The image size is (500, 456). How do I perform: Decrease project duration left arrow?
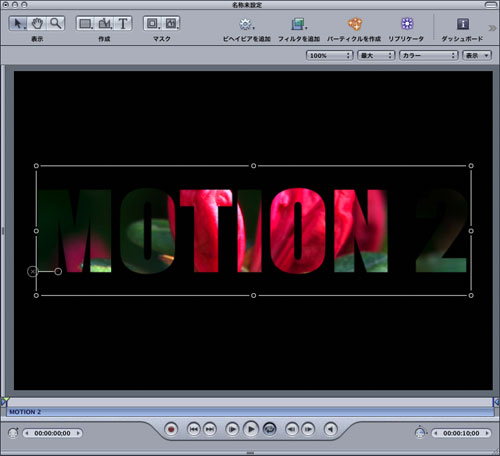coord(436,433)
